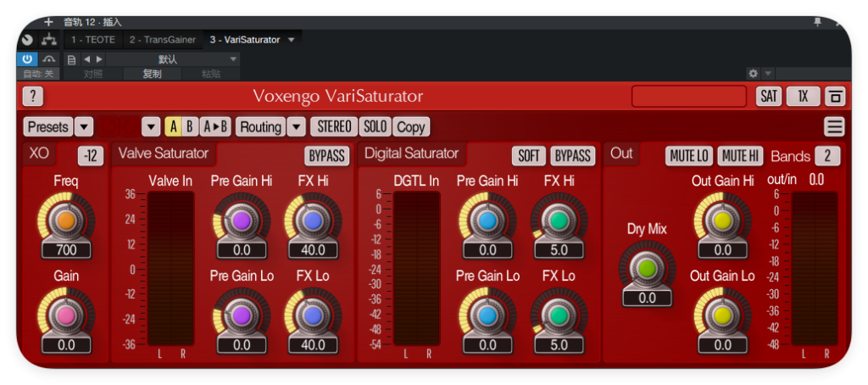Expand the arrow beside Routing

click(x=296, y=127)
